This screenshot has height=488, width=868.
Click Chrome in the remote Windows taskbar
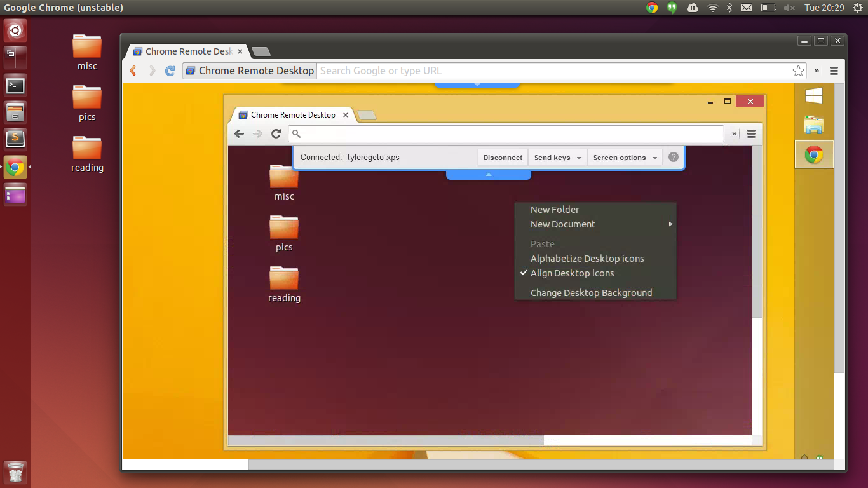click(814, 154)
